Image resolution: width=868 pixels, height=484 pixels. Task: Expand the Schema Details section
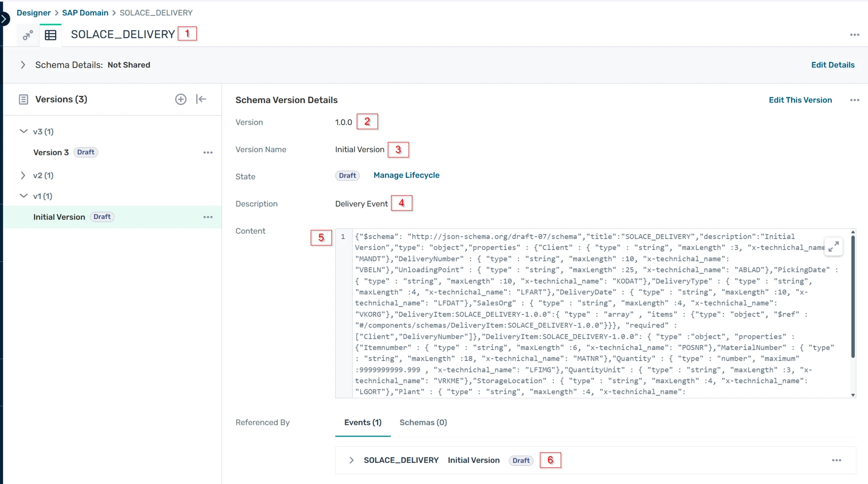point(23,65)
